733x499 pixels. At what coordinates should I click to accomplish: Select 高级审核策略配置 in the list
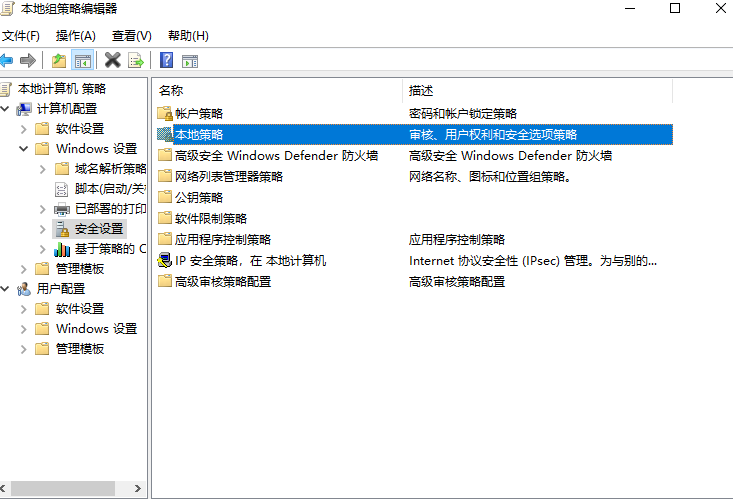222,282
